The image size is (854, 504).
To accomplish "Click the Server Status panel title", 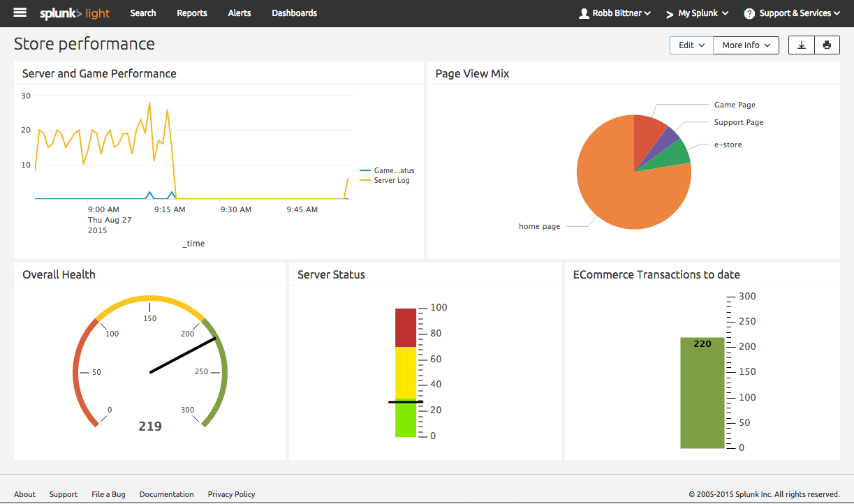I will click(x=332, y=274).
